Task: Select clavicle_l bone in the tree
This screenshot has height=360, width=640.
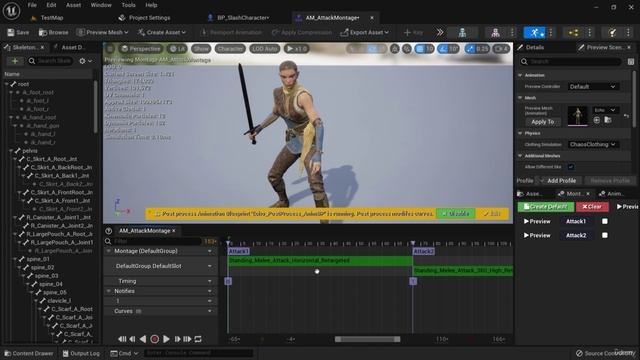Action: [59, 300]
